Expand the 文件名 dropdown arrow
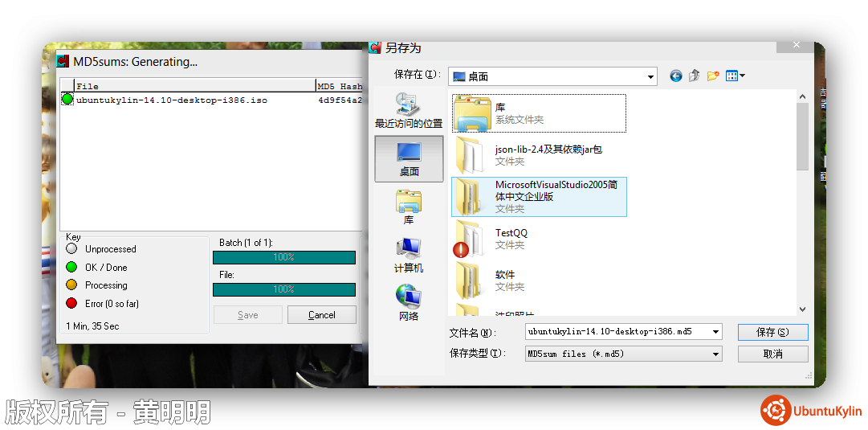 click(x=715, y=332)
